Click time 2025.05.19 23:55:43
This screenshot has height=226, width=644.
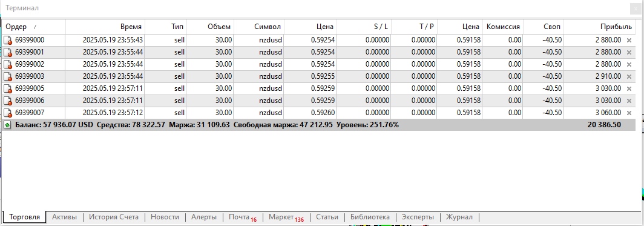[x=113, y=40]
